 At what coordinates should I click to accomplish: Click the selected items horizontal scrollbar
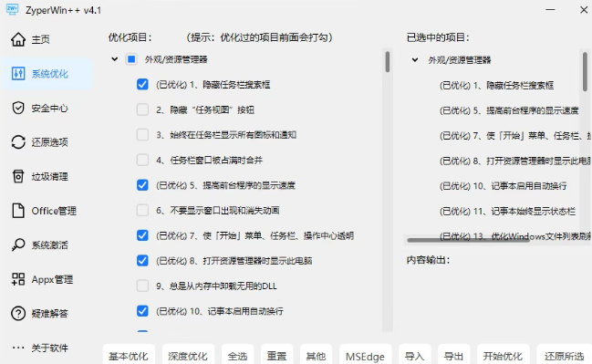tap(468, 240)
